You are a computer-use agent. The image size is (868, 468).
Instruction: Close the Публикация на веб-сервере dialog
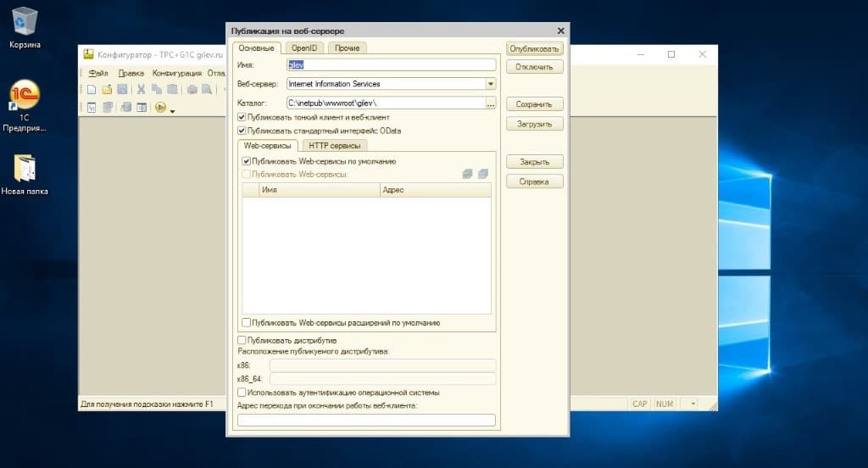(561, 31)
